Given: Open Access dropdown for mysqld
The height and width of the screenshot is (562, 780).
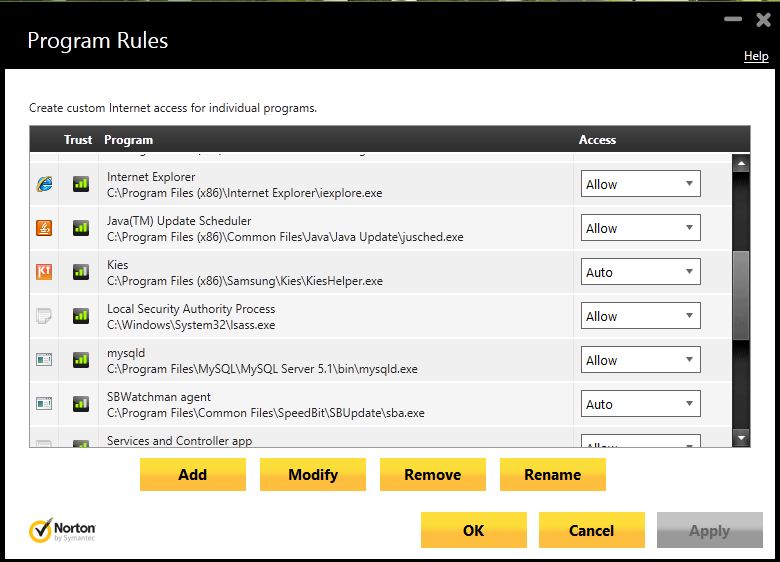Looking at the screenshot, I should click(641, 360).
